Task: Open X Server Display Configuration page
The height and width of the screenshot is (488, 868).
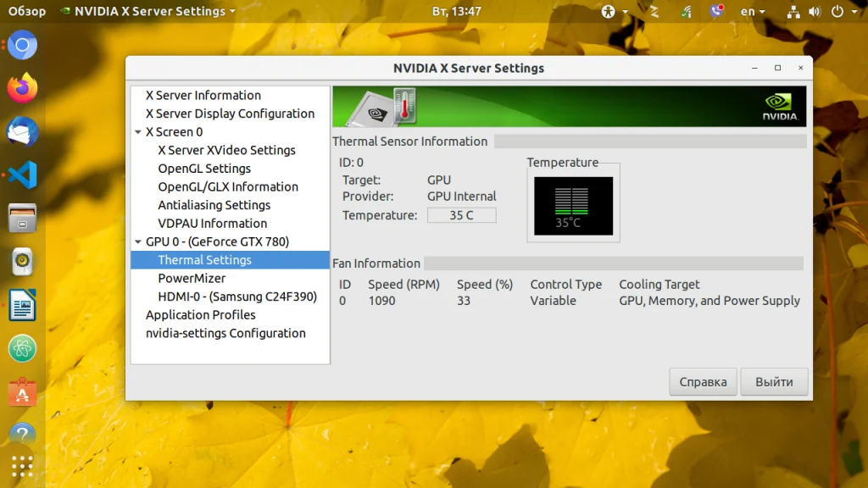Action: coord(230,114)
